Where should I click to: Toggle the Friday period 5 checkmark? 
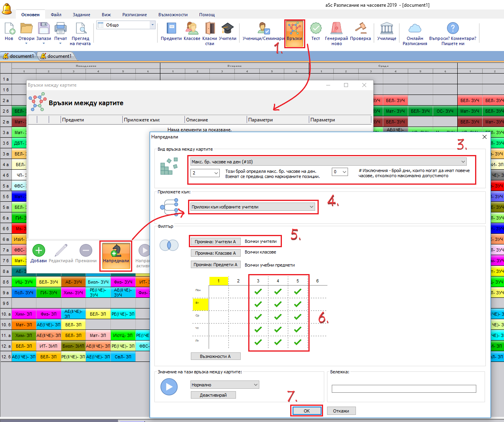pyautogui.click(x=298, y=342)
